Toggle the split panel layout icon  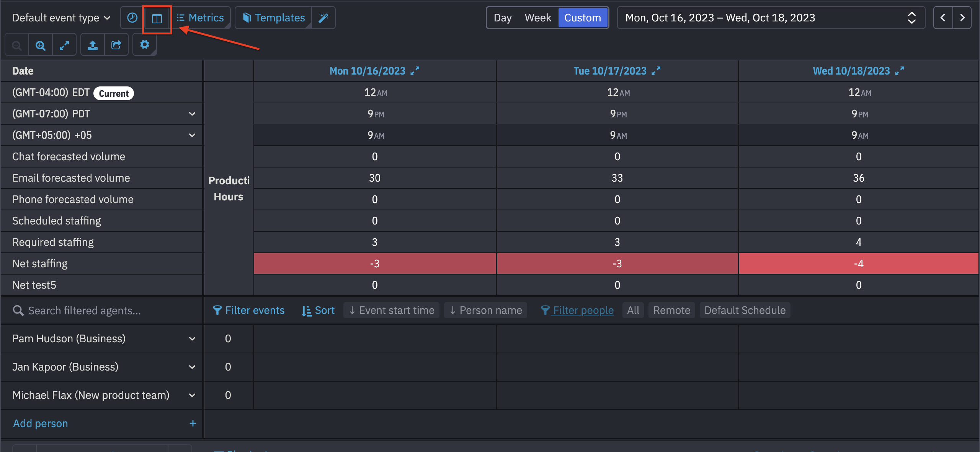click(157, 18)
